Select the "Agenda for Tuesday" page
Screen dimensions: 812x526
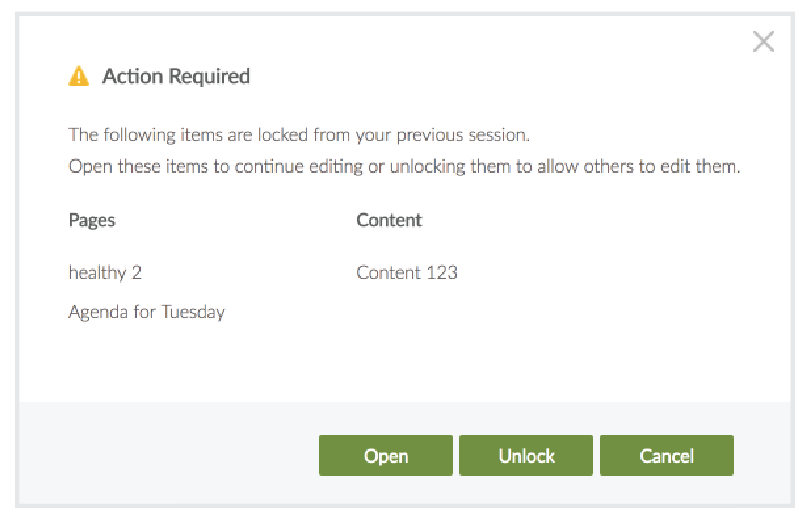(x=146, y=312)
